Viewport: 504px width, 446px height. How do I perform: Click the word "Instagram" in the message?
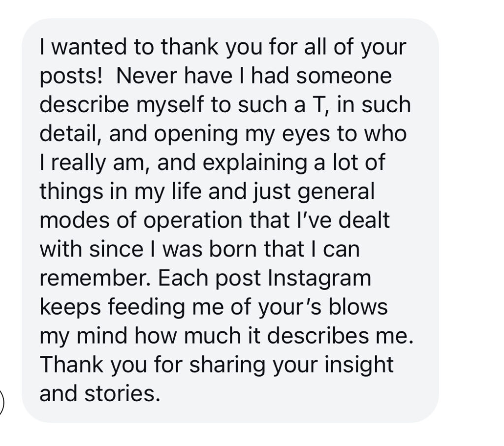(319, 278)
